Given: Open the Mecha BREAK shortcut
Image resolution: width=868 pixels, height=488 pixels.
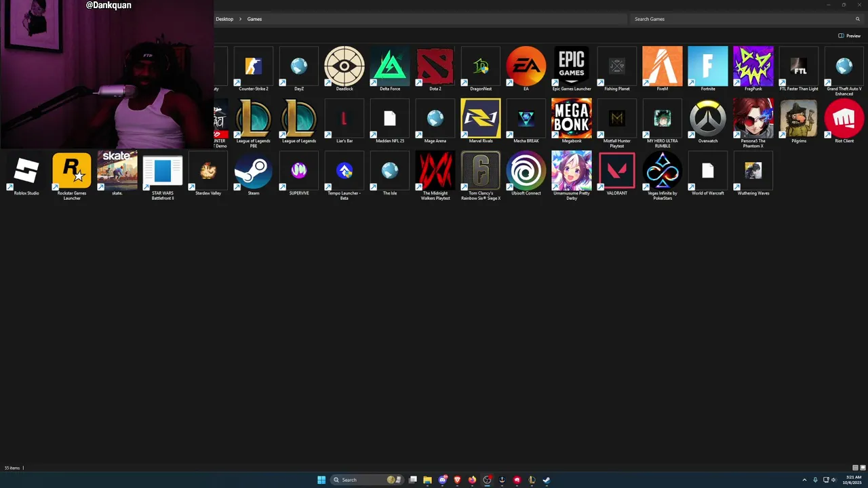Looking at the screenshot, I should 526,121.
